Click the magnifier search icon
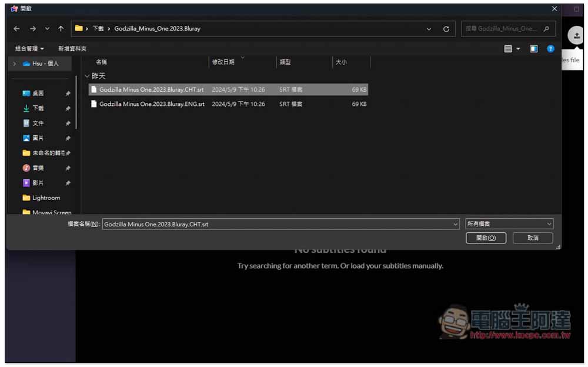The width and height of the screenshot is (588, 367). tap(546, 28)
